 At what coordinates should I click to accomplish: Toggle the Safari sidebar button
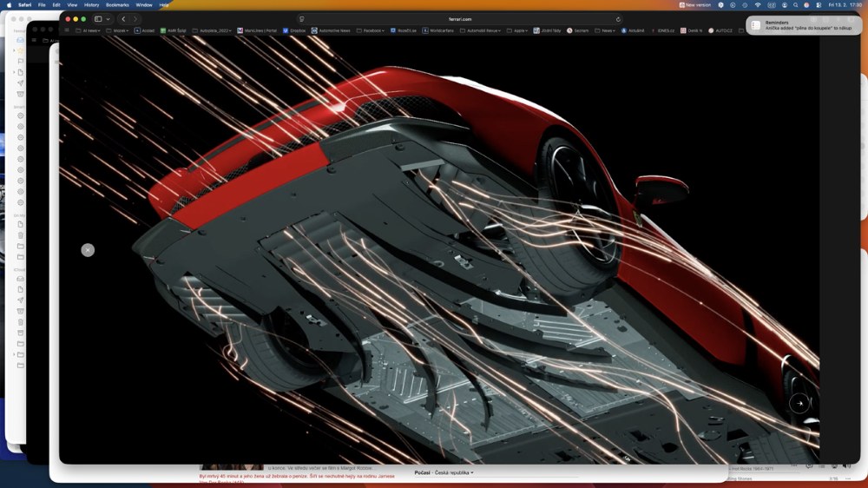pos(98,18)
